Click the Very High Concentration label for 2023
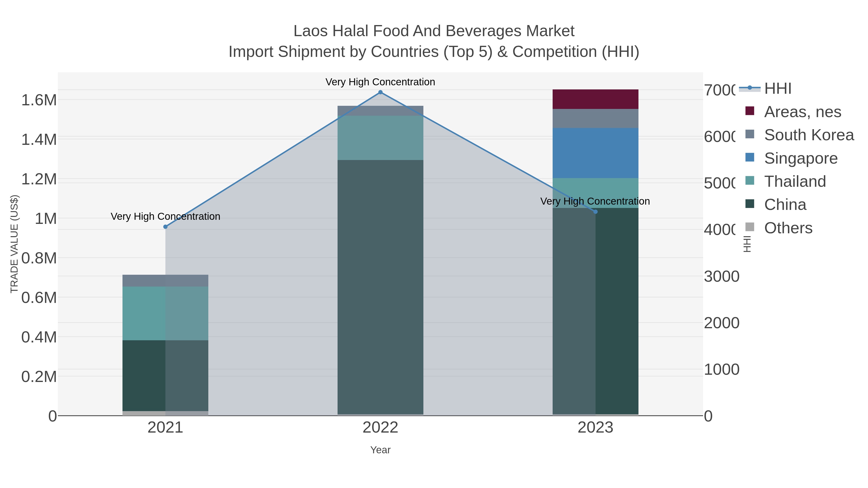The width and height of the screenshot is (868, 488). point(595,201)
